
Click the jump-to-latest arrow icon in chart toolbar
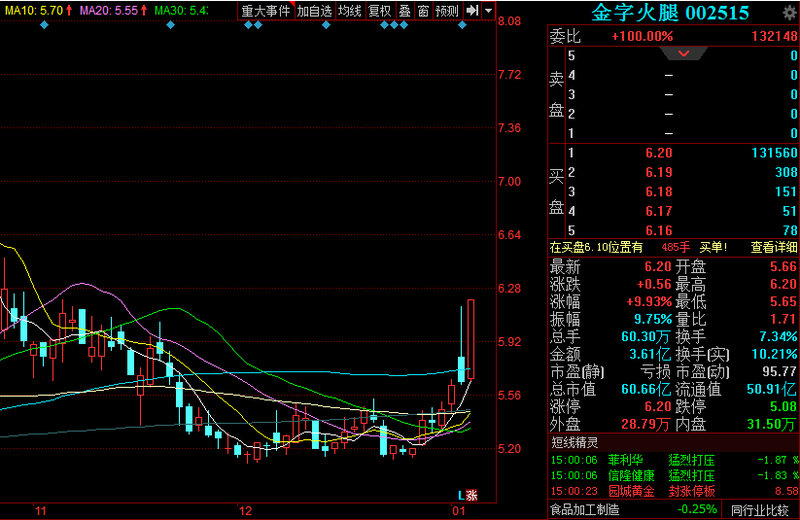click(x=470, y=11)
